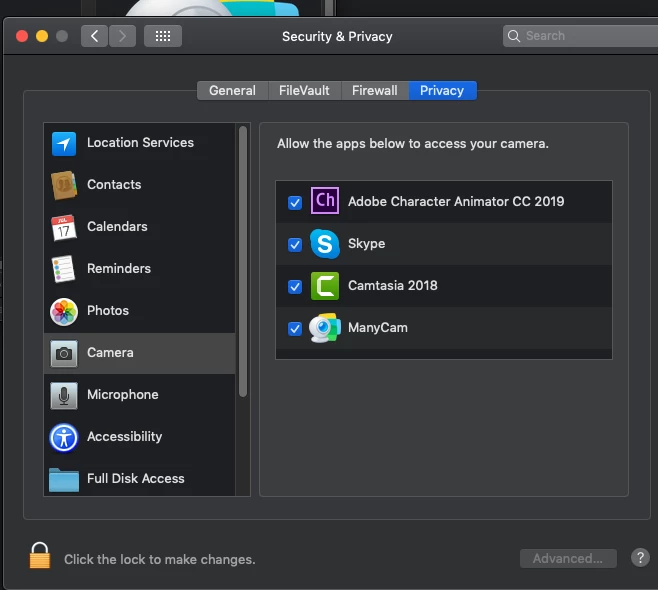Image resolution: width=658 pixels, height=590 pixels.
Task: Open help with the question mark button
Action: (640, 558)
